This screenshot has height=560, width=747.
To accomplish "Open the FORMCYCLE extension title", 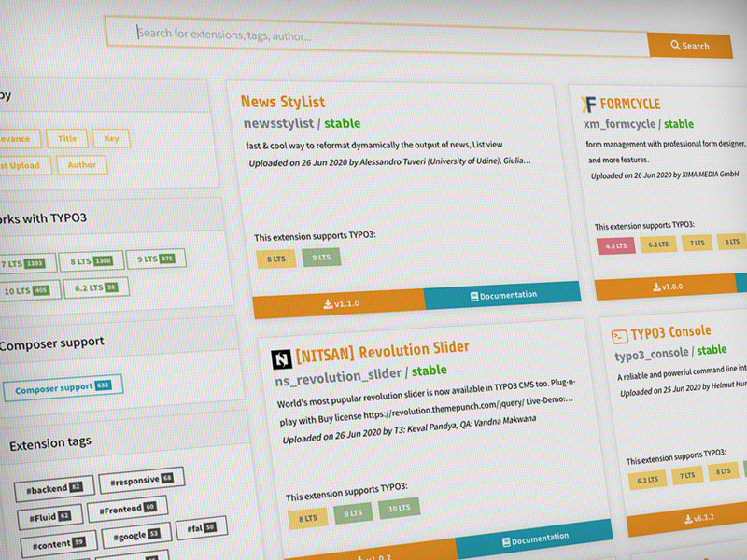I will point(629,104).
